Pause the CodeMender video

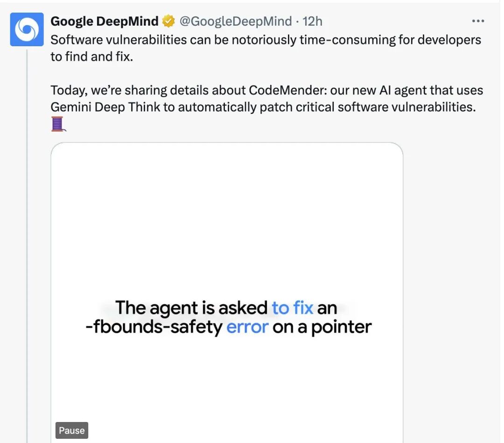tap(71, 430)
